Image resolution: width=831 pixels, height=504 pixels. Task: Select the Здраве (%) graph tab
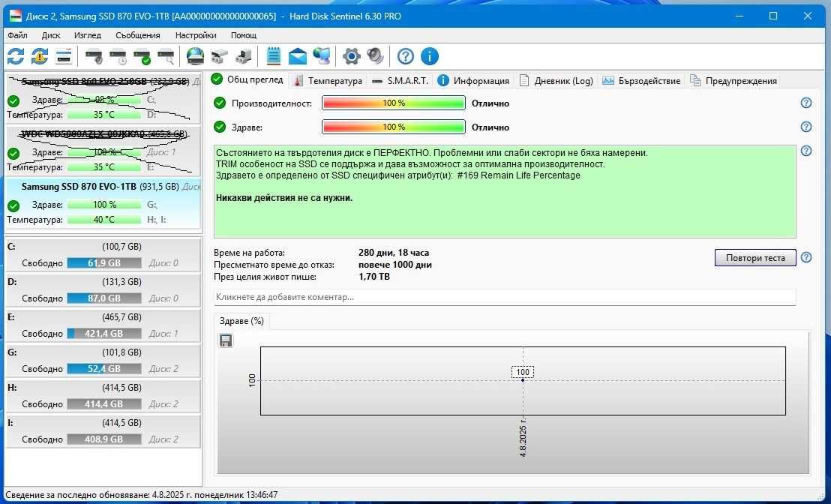241,321
